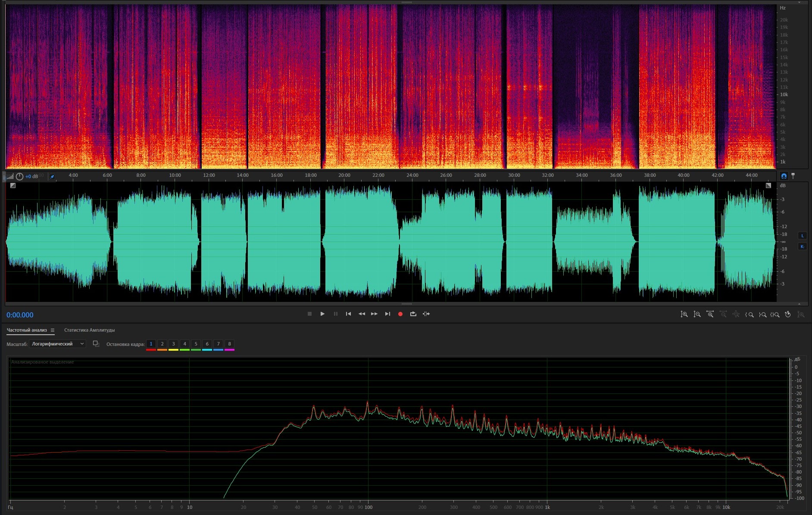Screen dimensions: 812x515
Task: Toggle snapping magnet icon on timeline
Action: click(784, 176)
